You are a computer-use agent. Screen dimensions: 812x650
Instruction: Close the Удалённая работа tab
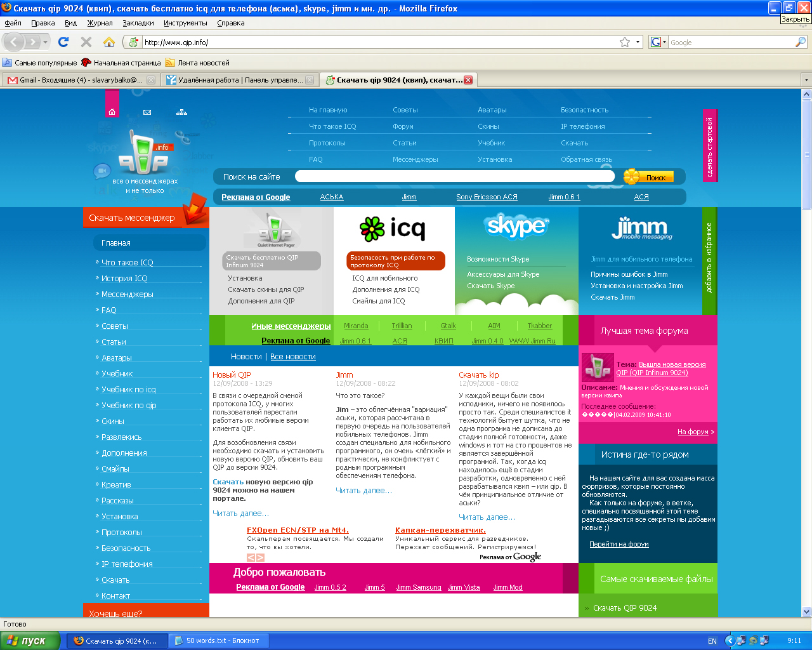point(310,80)
